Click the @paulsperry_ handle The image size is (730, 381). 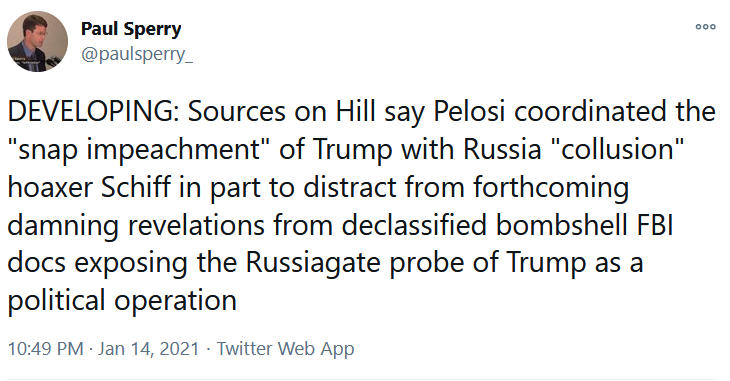(x=136, y=54)
